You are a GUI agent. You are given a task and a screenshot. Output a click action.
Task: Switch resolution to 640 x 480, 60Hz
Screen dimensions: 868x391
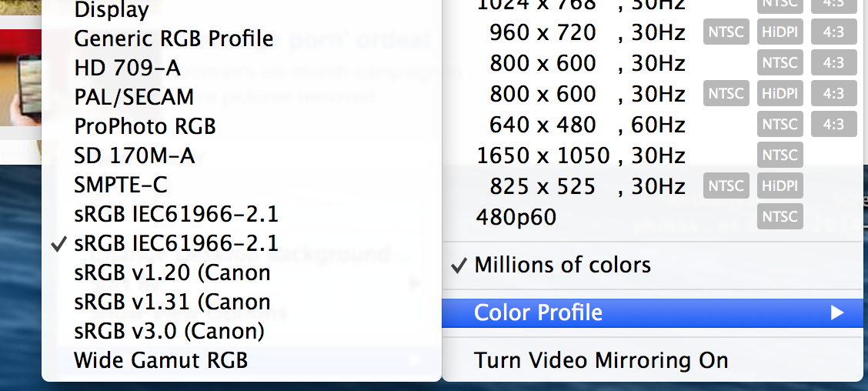pyautogui.click(x=580, y=125)
